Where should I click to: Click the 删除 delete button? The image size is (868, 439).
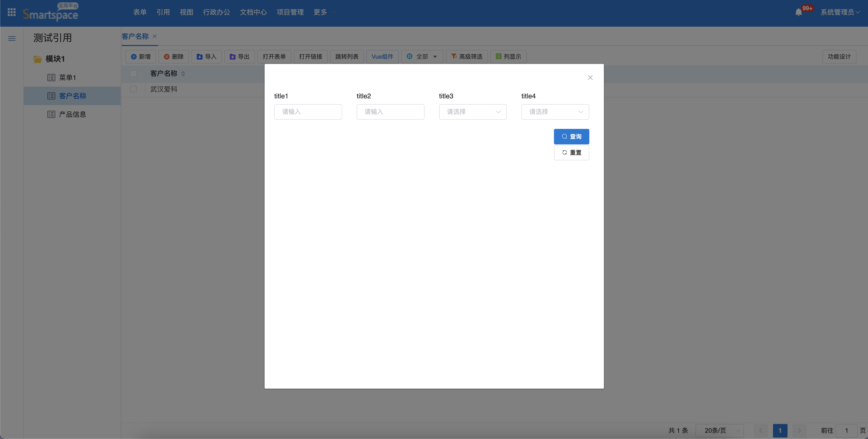[174, 57]
